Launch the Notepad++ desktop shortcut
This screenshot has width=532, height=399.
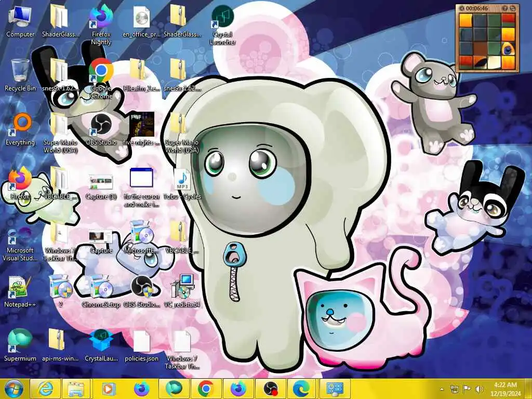[x=20, y=291]
